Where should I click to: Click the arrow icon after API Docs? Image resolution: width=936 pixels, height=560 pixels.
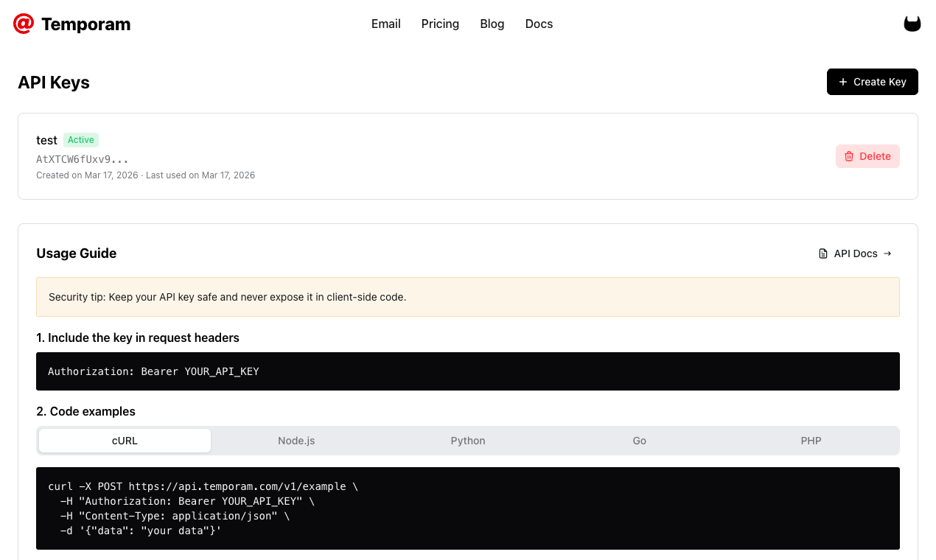coord(887,253)
